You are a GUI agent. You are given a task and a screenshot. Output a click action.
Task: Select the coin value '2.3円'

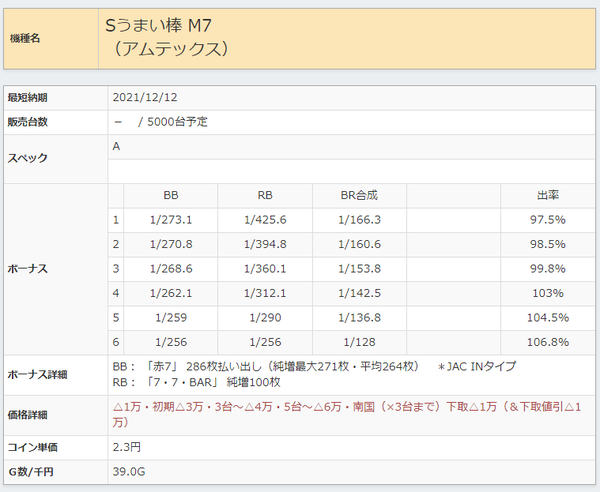click(127, 447)
